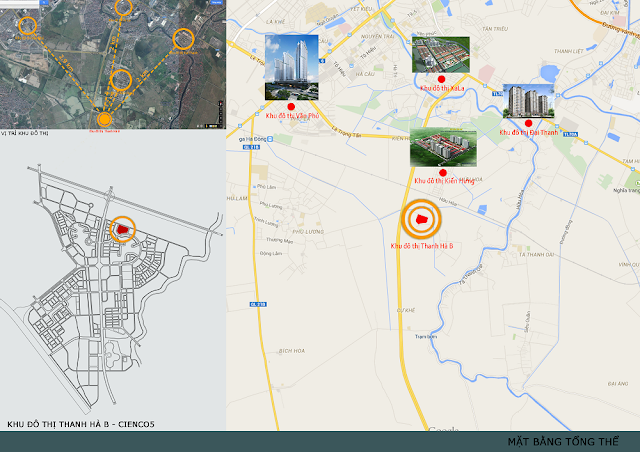Click the Khu đô thị Thanh Hà B label
640x452 pixels.
[x=422, y=246]
